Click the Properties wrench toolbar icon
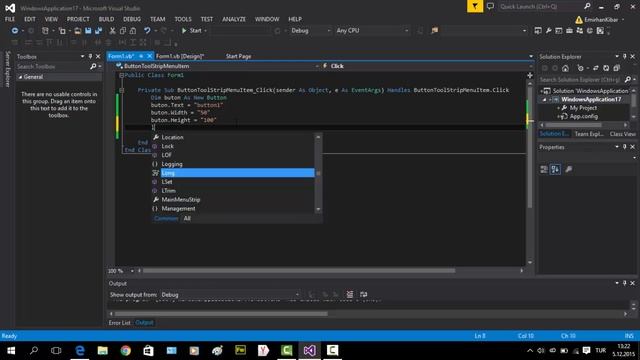This screenshot has height=360, width=640. pyautogui.click(x=549, y=31)
